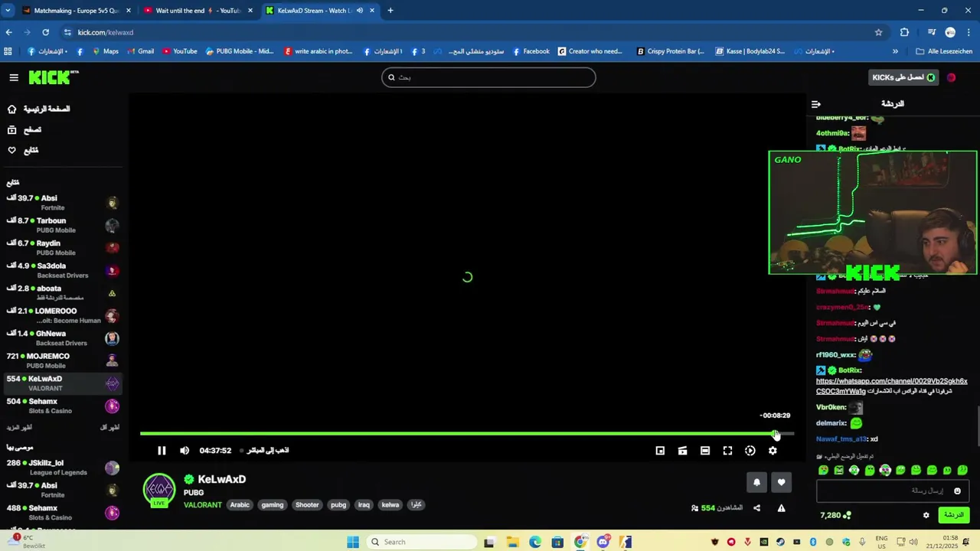Open the hamburger menu next to Kick logo
This screenshot has width=980, height=551.
(x=14, y=77)
